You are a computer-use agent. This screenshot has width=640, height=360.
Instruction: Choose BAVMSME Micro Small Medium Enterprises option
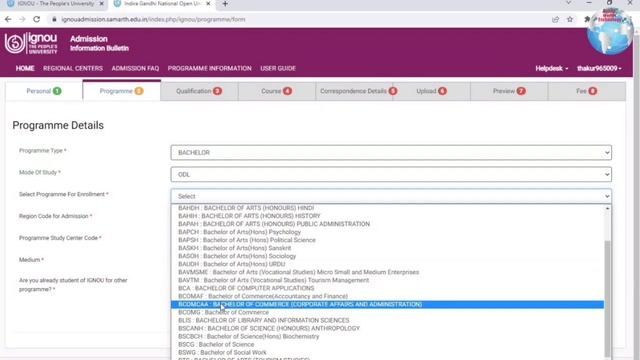[387, 272]
